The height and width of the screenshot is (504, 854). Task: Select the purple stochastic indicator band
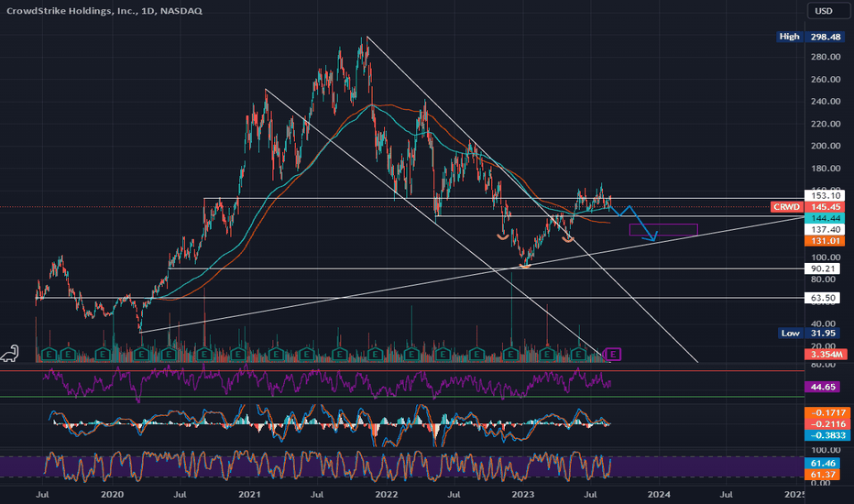coord(402,467)
